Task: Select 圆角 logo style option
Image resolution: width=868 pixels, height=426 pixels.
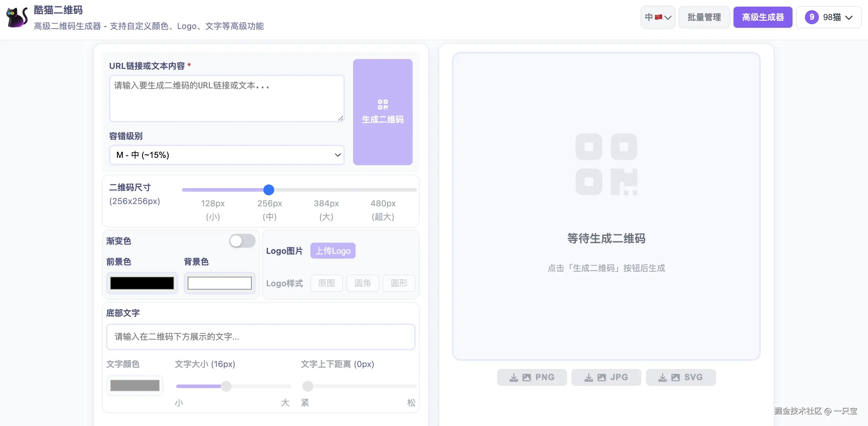Action: pos(363,283)
